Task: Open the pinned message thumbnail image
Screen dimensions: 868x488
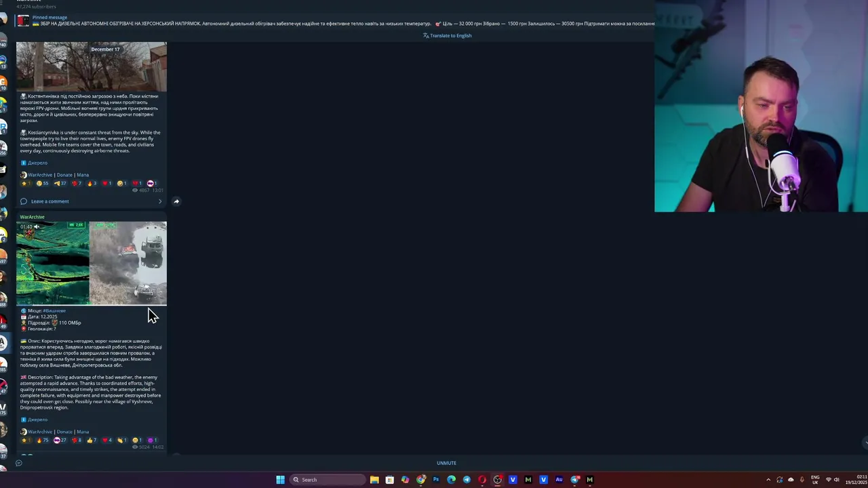Action: tap(24, 20)
